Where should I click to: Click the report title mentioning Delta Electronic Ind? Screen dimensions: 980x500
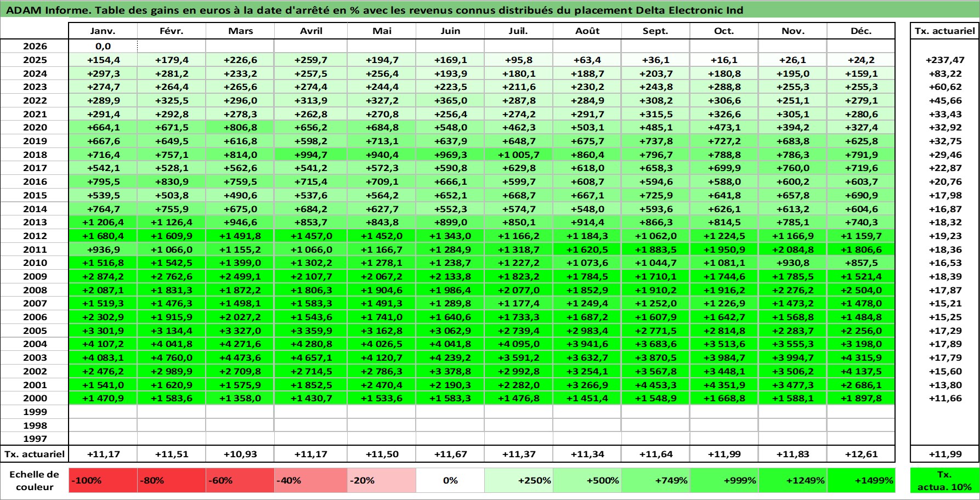[x=375, y=10]
